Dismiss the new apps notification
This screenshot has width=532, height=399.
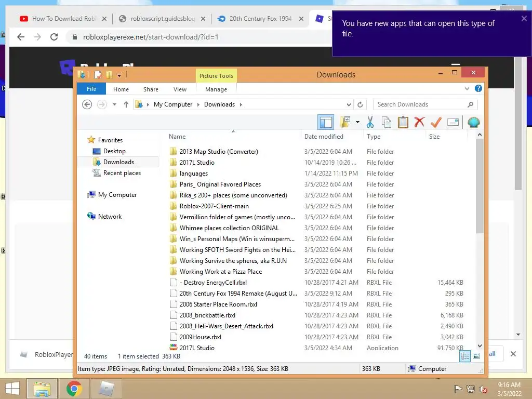[524, 19]
